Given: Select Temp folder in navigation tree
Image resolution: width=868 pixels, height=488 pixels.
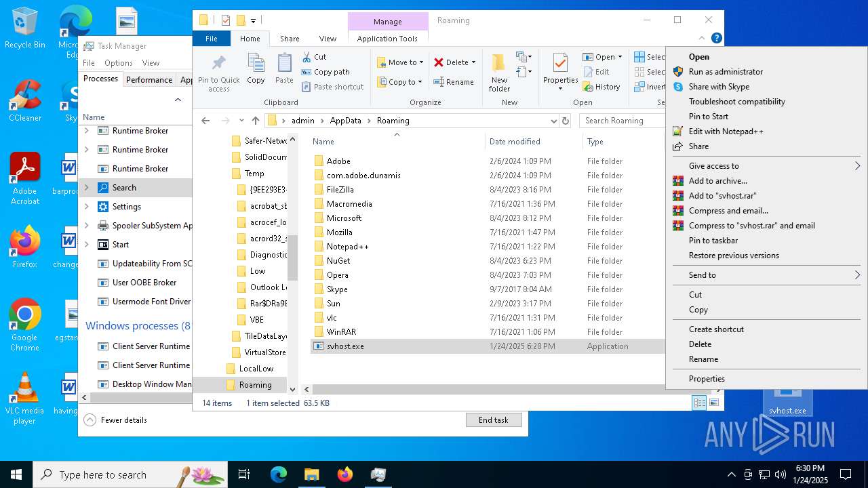Looking at the screenshot, I should click(254, 174).
